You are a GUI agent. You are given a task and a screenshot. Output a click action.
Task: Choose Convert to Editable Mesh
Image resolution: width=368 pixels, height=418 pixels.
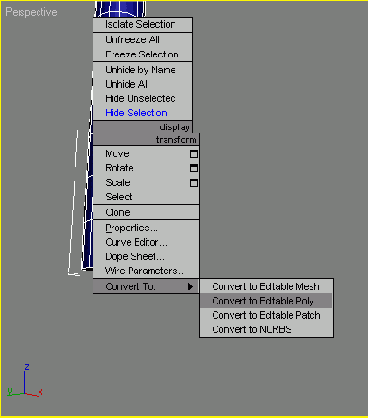[266, 286]
